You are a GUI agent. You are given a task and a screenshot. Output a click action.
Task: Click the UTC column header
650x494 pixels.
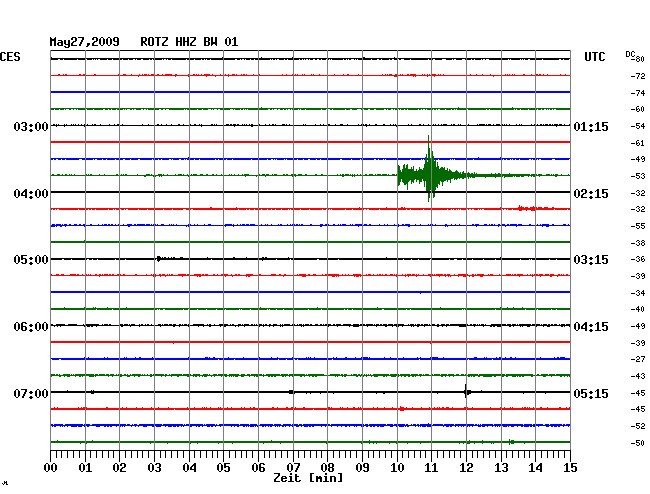pos(595,57)
